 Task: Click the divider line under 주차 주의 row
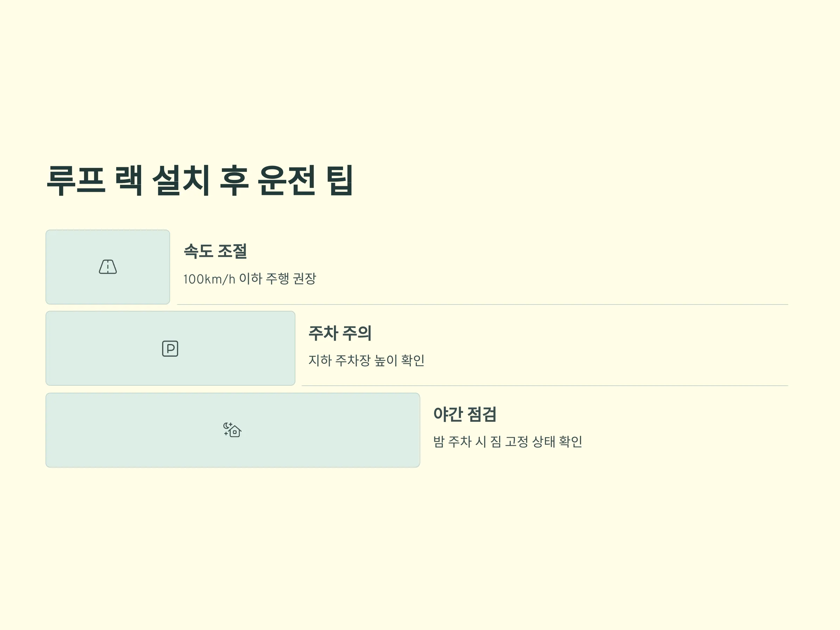click(545, 385)
